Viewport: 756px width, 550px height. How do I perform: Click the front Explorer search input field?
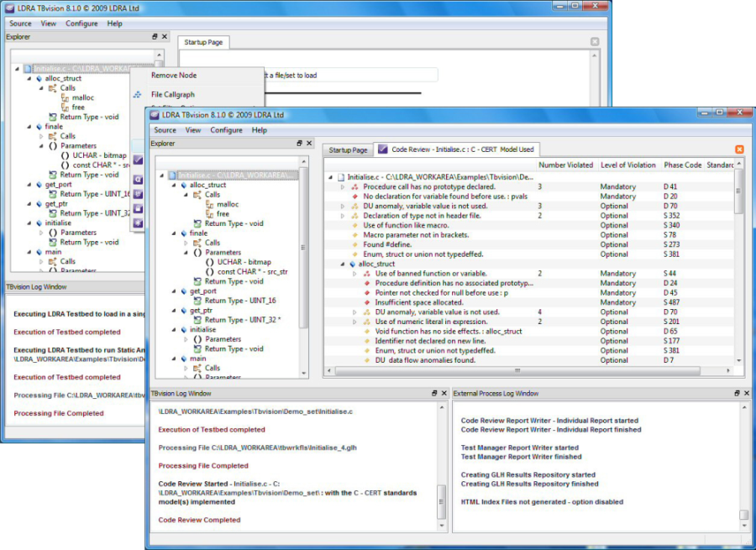[227, 162]
